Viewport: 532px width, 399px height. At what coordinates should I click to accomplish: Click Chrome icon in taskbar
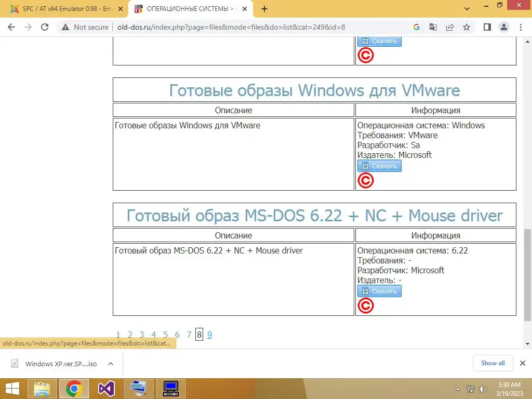pyautogui.click(x=74, y=389)
